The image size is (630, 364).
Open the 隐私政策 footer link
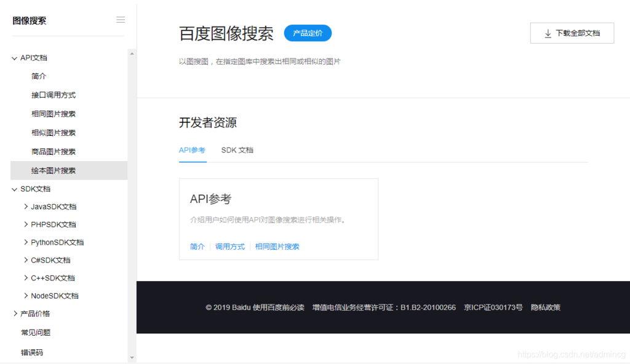tap(546, 307)
